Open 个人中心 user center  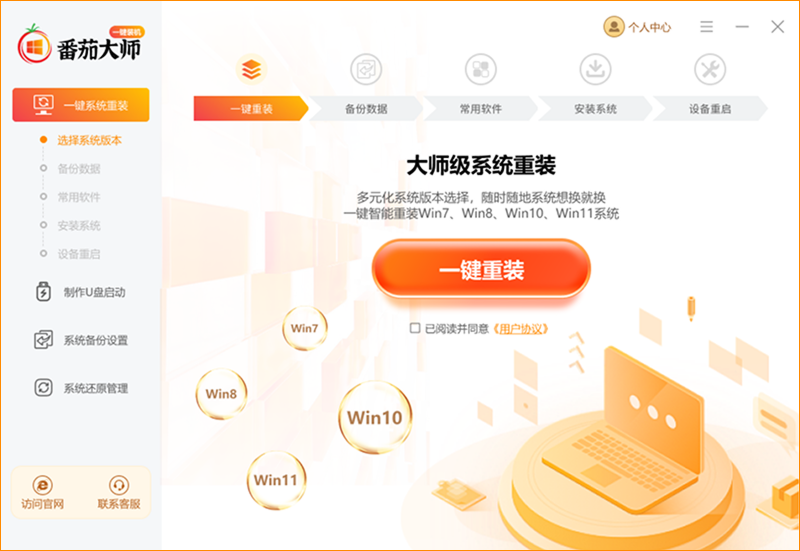point(637,27)
